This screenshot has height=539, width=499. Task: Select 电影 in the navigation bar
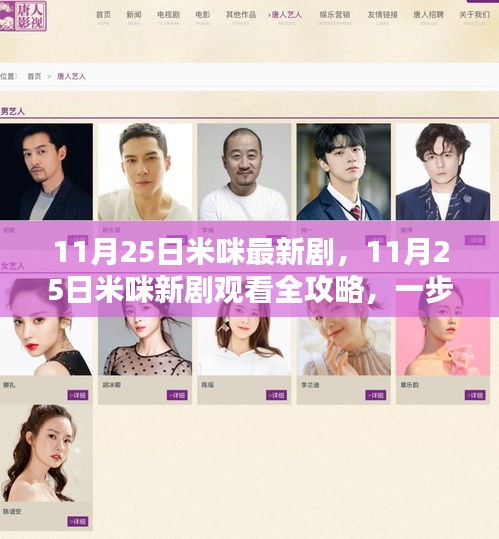(x=202, y=18)
